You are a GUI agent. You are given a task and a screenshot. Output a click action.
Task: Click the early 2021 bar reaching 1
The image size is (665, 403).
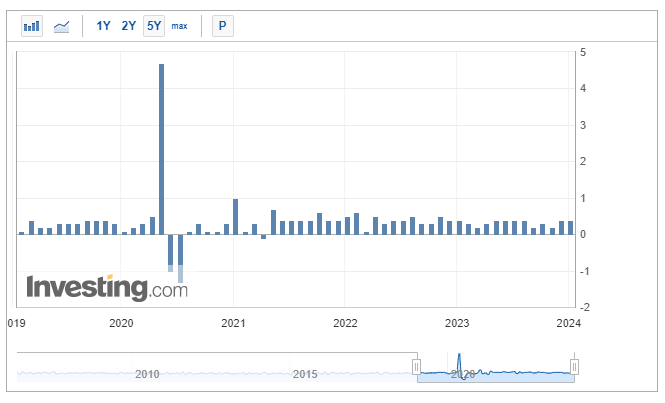coord(236,217)
